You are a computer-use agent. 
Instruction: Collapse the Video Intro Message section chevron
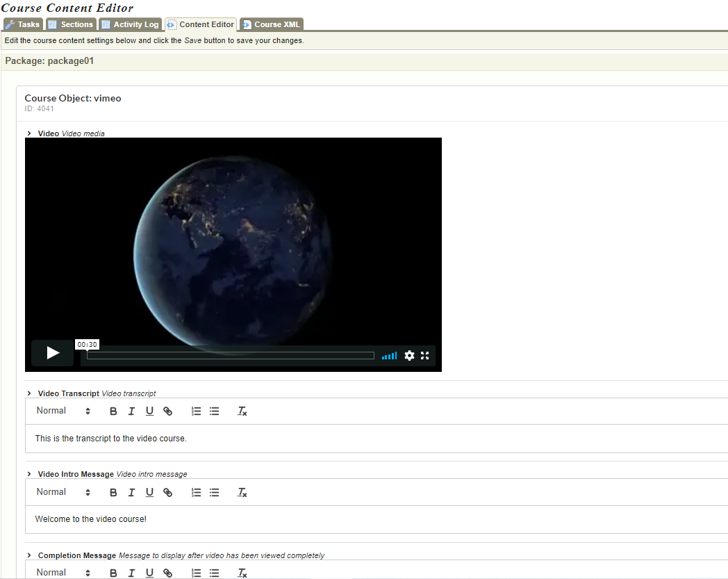[x=29, y=474]
